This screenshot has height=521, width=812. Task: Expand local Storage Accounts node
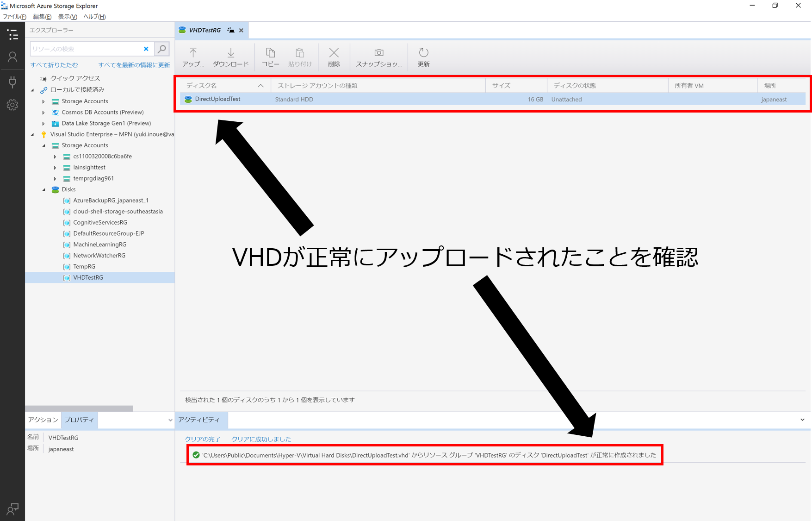click(x=43, y=101)
